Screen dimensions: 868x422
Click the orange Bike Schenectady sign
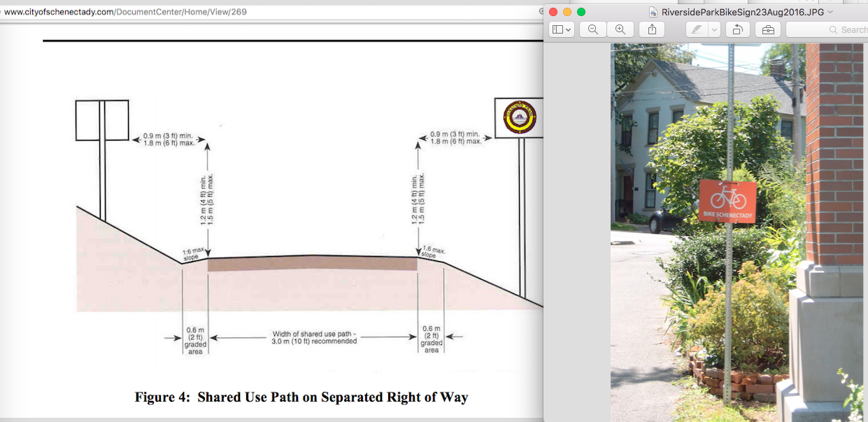(x=727, y=201)
